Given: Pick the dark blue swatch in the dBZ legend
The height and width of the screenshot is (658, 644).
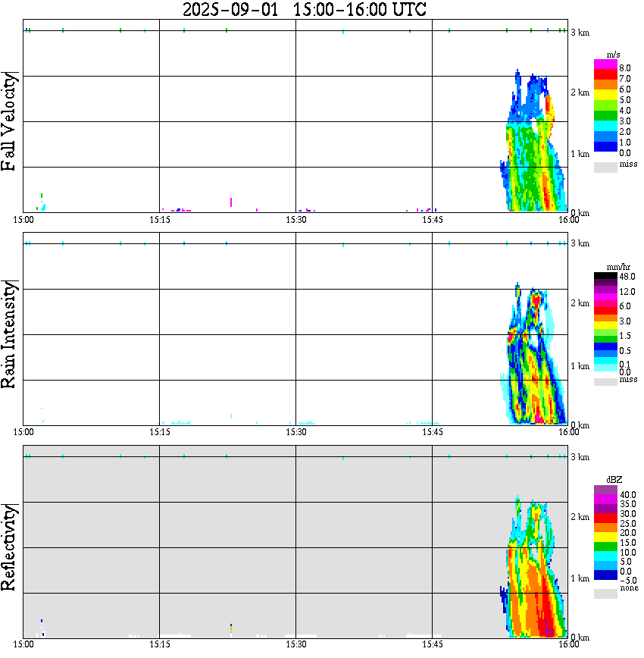Looking at the screenshot, I should click(x=605, y=575).
